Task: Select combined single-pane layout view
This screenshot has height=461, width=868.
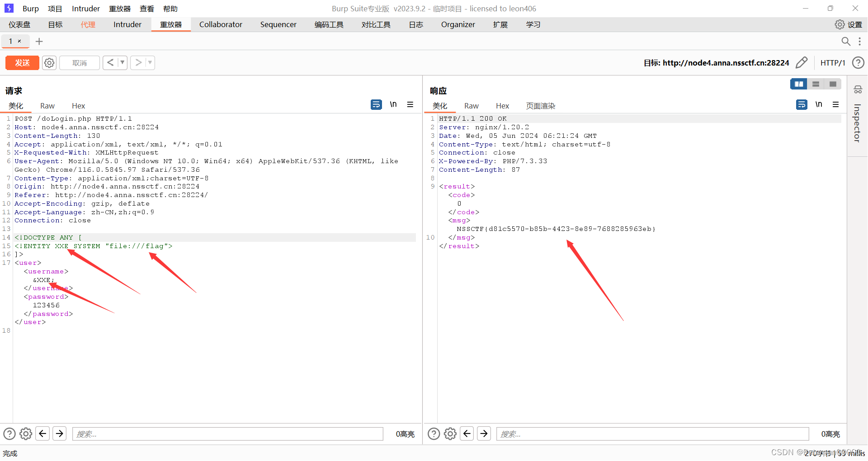Action: pos(833,84)
